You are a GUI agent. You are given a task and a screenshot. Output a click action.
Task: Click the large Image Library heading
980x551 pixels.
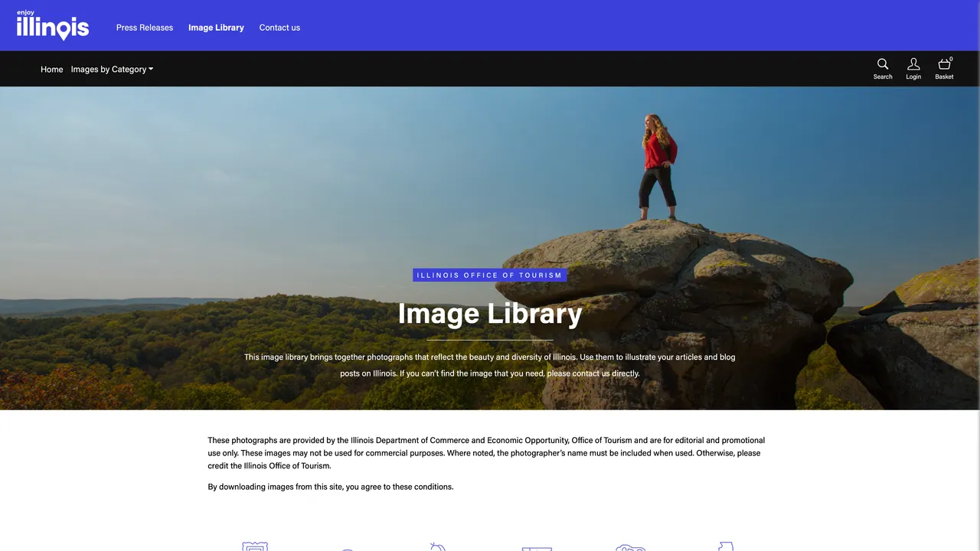coord(490,314)
